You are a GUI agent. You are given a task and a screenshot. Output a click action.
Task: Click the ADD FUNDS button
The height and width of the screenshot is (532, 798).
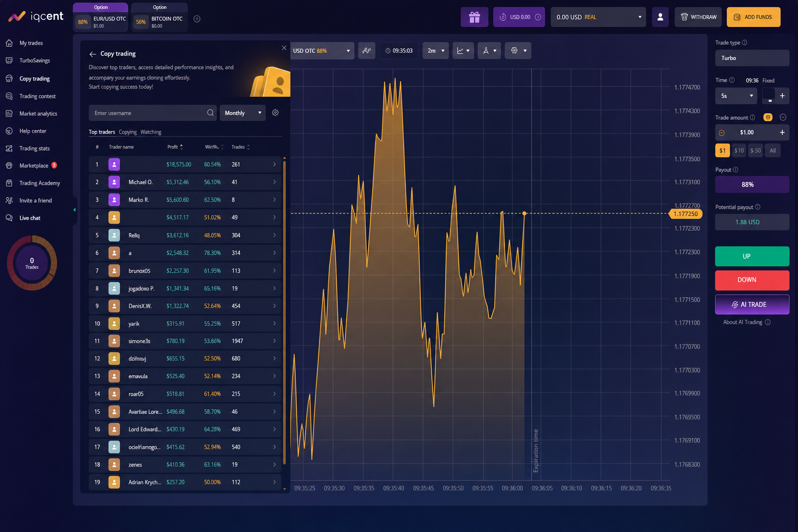click(x=753, y=17)
